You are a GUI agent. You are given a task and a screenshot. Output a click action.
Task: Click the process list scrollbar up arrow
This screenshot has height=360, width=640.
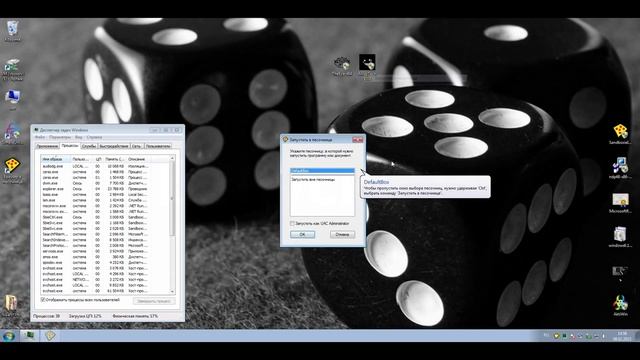[x=172, y=158]
